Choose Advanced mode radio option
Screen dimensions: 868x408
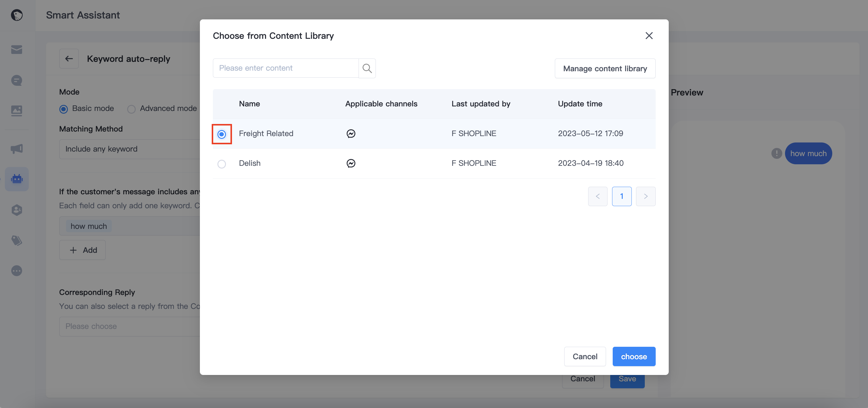(x=131, y=109)
